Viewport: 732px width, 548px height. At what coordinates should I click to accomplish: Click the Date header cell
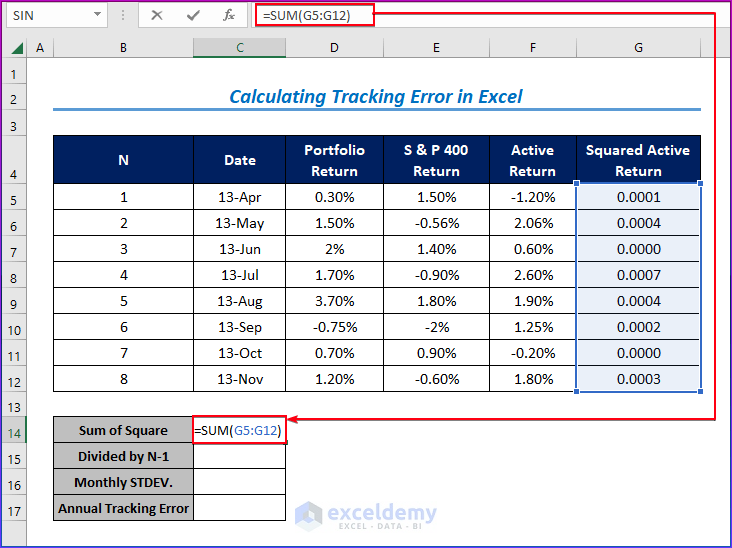[239, 160]
